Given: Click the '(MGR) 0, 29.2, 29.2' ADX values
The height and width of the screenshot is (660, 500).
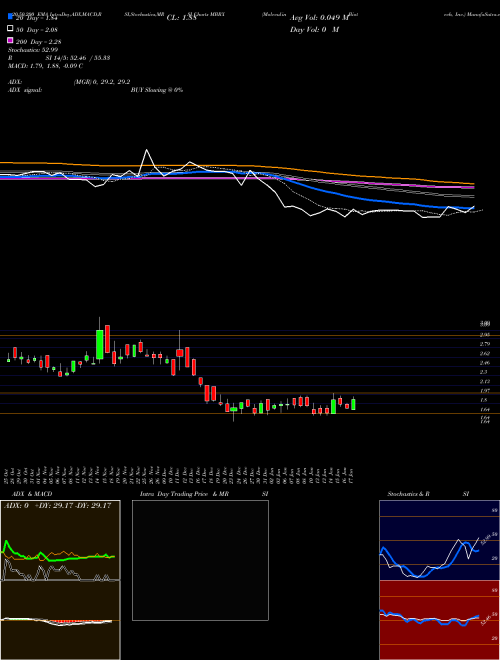Looking at the screenshot, I should pos(102,82).
